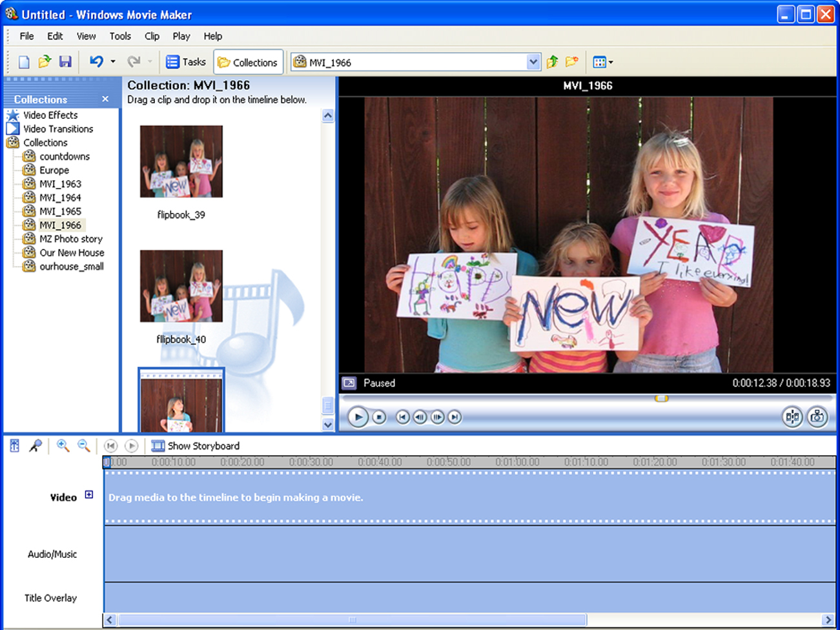Select the Collections root node
Screen dimensions: 840x630
pyautogui.click(x=45, y=143)
